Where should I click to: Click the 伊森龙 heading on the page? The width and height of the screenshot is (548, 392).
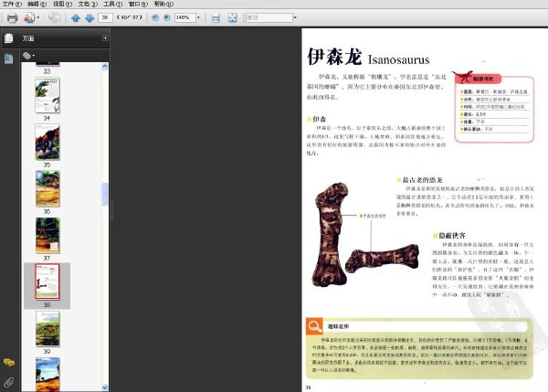334,57
